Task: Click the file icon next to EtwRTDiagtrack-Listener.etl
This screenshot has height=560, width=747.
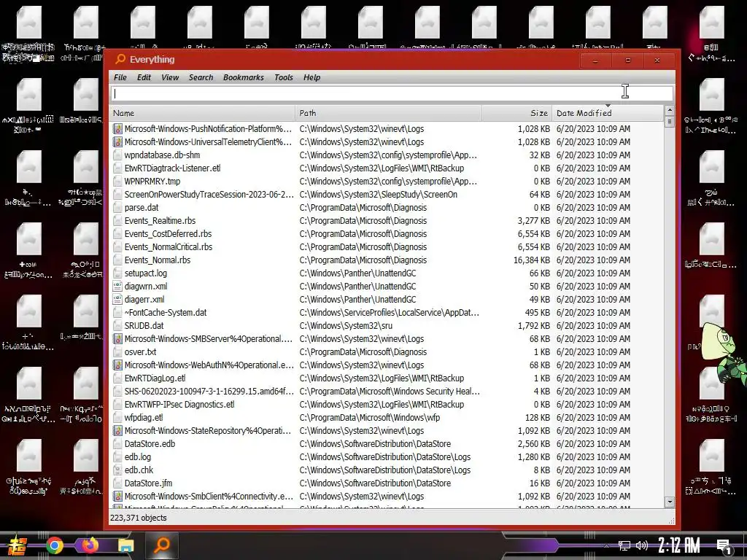Action: [x=117, y=168]
